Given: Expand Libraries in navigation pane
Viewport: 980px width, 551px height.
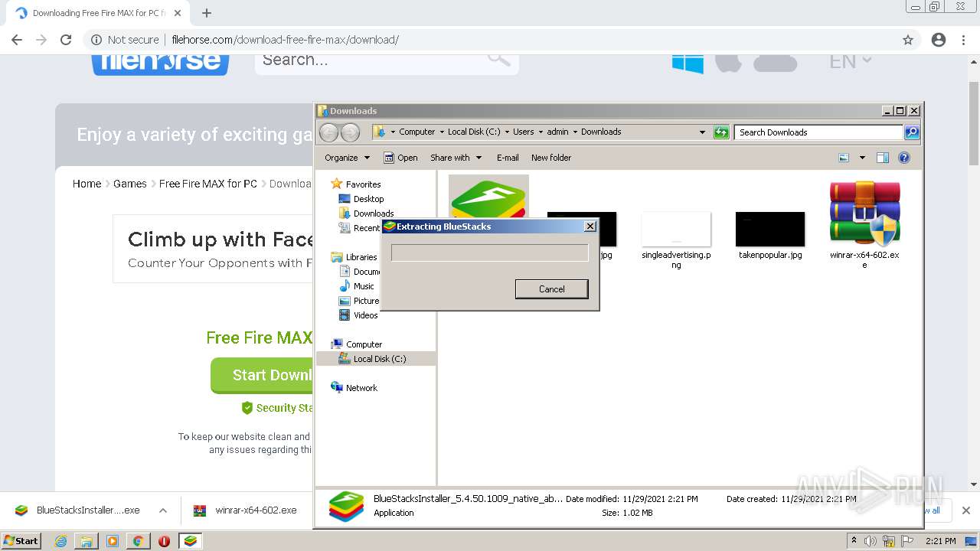Looking at the screenshot, I should (x=361, y=257).
